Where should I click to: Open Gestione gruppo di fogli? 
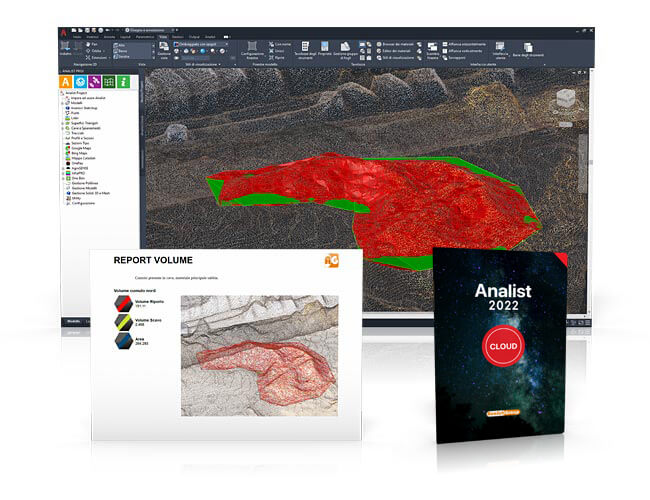click(345, 51)
